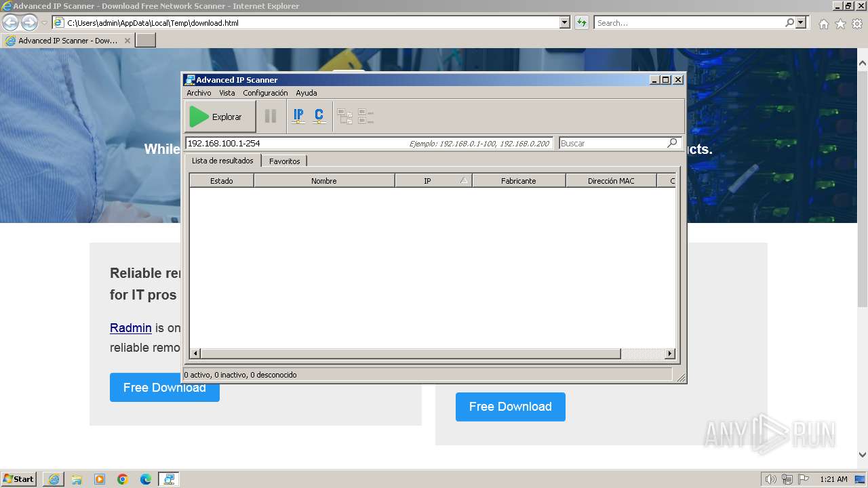868x488 pixels.
Task: Pause scan using the pause icon
Action: click(271, 117)
